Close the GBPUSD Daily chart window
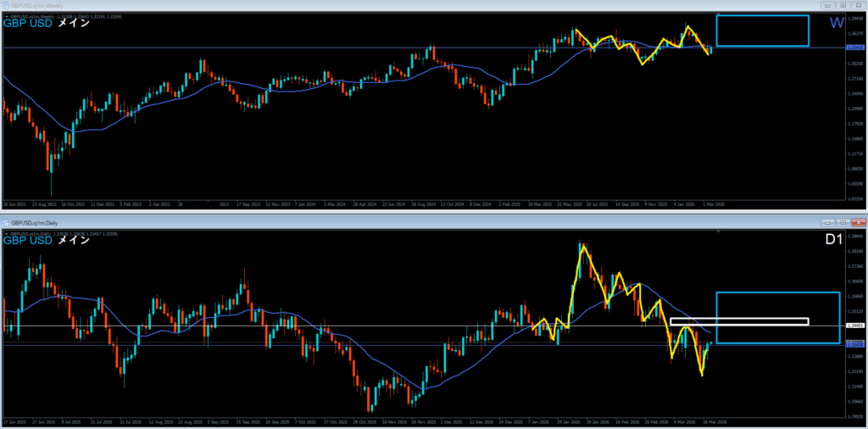The height and width of the screenshot is (429, 868). click(x=857, y=222)
